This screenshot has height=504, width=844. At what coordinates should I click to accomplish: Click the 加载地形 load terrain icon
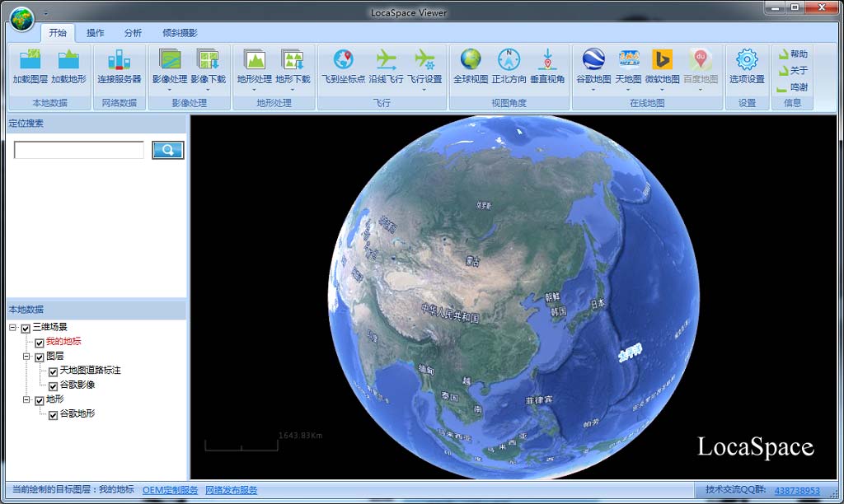pos(68,59)
